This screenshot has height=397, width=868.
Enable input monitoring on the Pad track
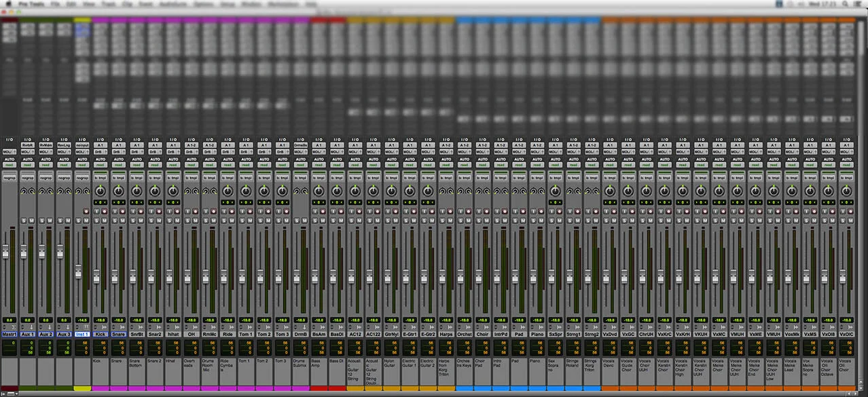click(516, 211)
